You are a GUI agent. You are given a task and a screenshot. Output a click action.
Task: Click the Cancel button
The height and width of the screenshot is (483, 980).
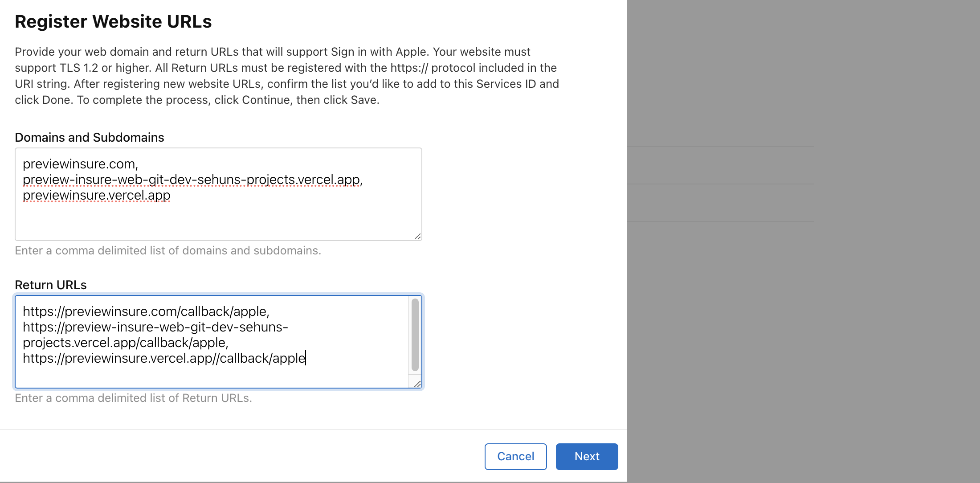click(x=515, y=456)
